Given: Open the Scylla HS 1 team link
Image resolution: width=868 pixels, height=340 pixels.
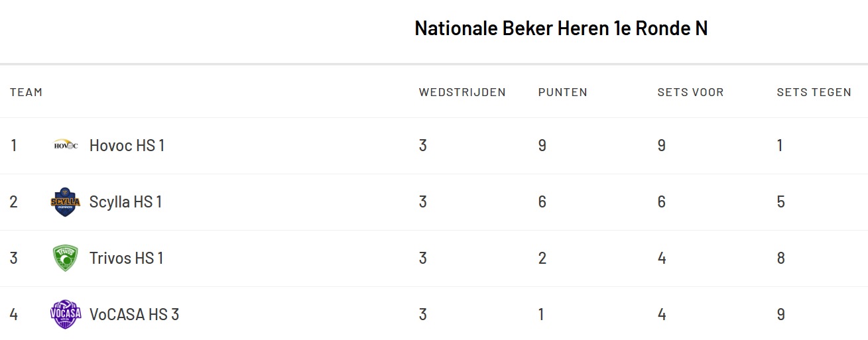Looking at the screenshot, I should [x=125, y=202].
